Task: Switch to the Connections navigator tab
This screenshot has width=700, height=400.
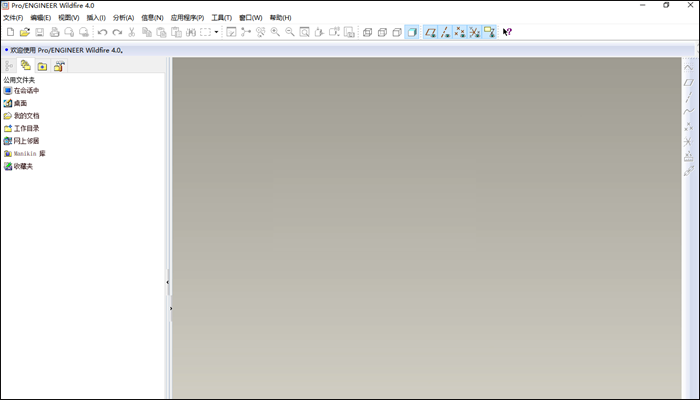Action: click(x=59, y=66)
